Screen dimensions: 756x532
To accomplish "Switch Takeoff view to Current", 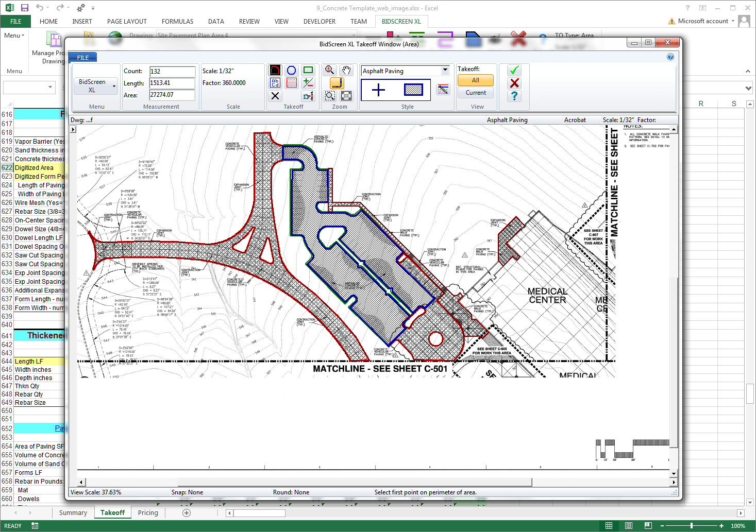I will click(475, 92).
